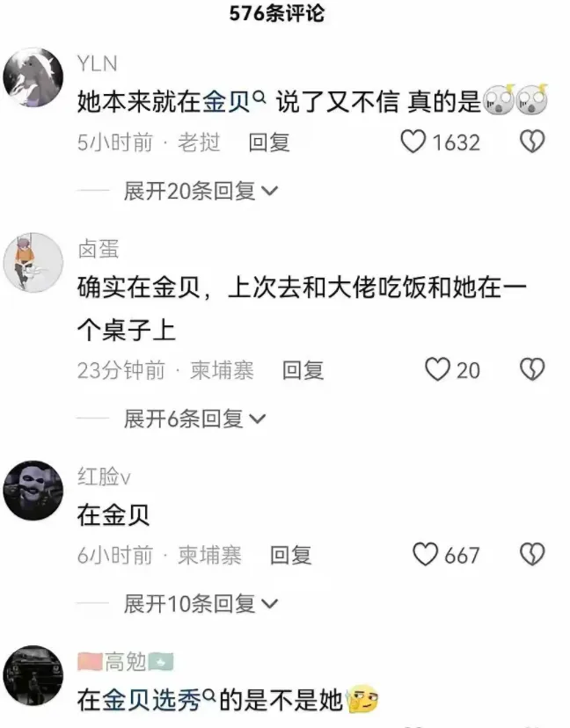Open the username 高勉
The height and width of the screenshot is (728, 570).
(x=126, y=661)
